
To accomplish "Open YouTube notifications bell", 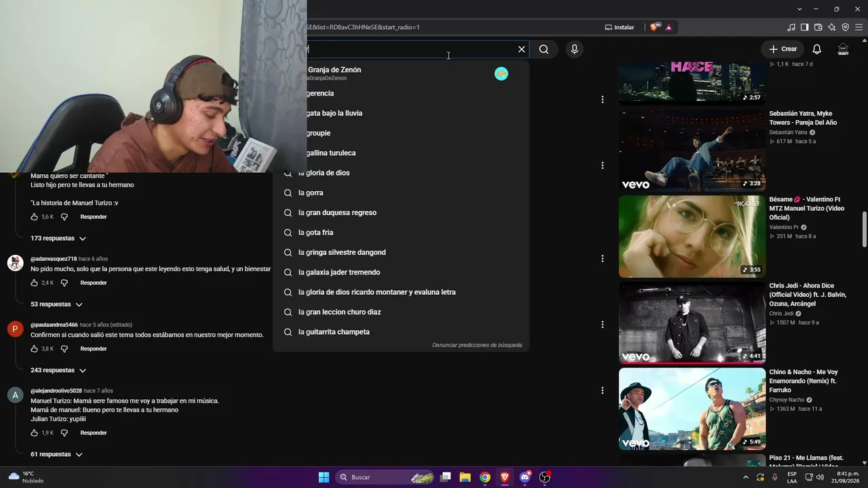I will click(x=817, y=49).
